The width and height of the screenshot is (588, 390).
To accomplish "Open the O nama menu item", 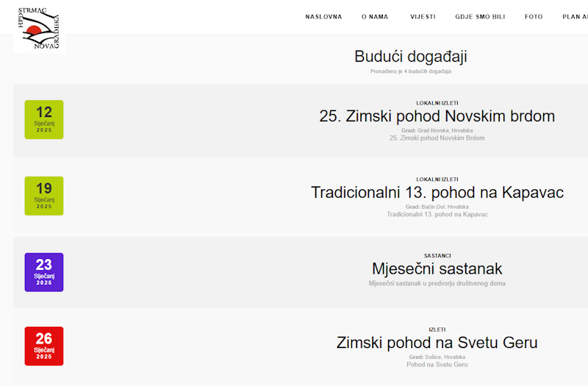I will point(375,17).
